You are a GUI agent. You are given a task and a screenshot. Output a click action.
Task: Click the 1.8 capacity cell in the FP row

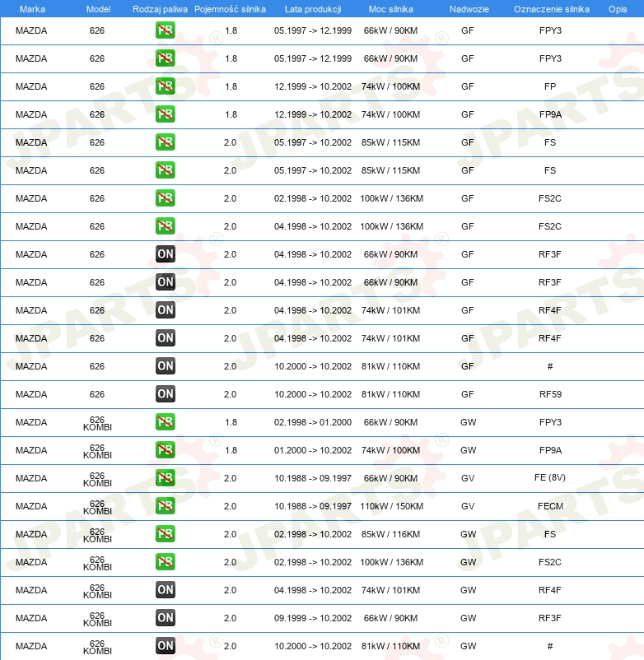[x=231, y=86]
